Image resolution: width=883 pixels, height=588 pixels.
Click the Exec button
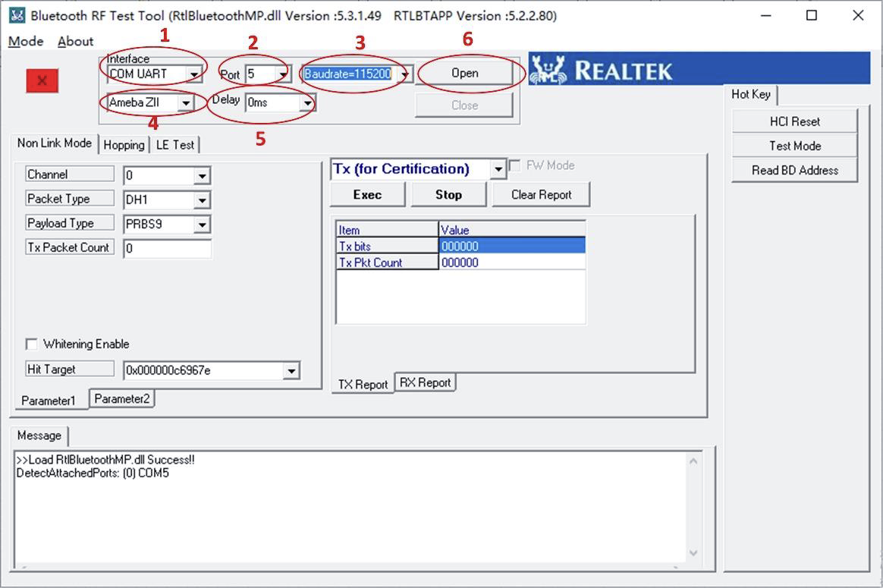pos(367,195)
